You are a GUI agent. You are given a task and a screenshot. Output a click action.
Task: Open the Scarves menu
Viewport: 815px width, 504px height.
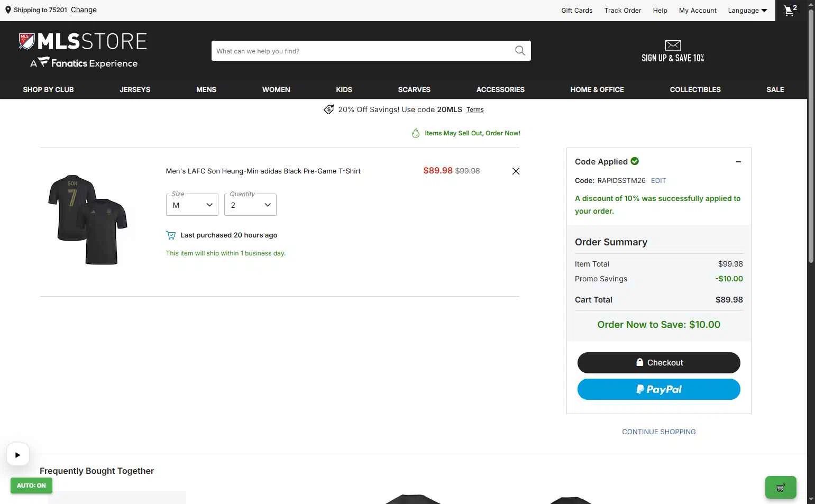point(414,89)
